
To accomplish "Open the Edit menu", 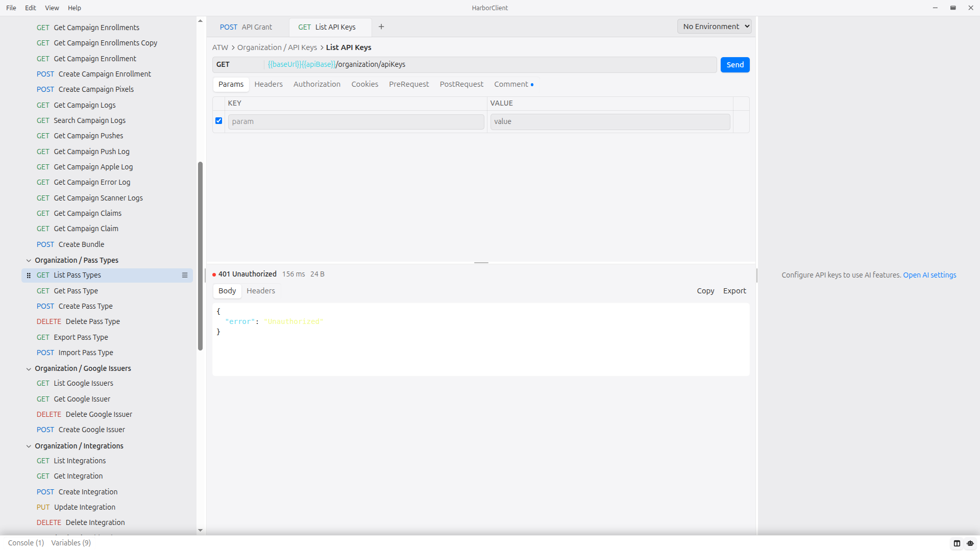I will tap(31, 8).
